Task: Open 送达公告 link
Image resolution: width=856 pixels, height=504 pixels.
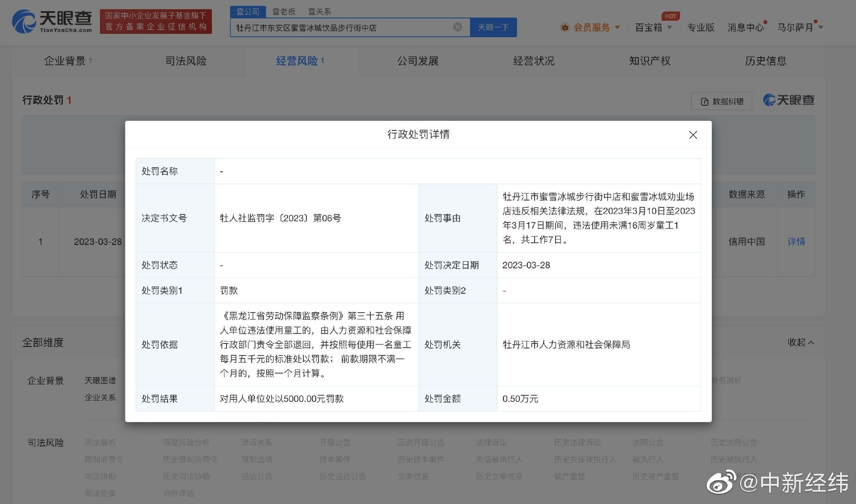Action: coord(257,476)
